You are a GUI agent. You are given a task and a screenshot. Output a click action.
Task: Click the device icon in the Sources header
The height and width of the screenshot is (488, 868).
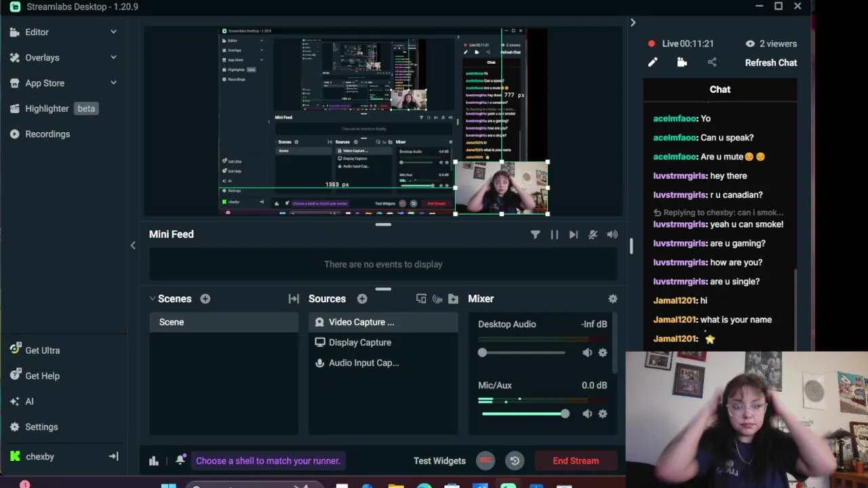click(x=421, y=299)
